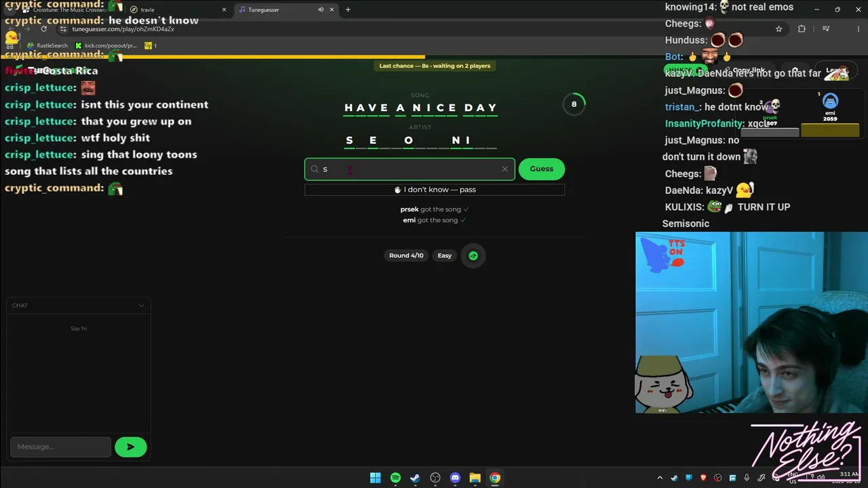The height and width of the screenshot is (488, 868).
Task: Click the artist guess input field
Action: [410, 169]
